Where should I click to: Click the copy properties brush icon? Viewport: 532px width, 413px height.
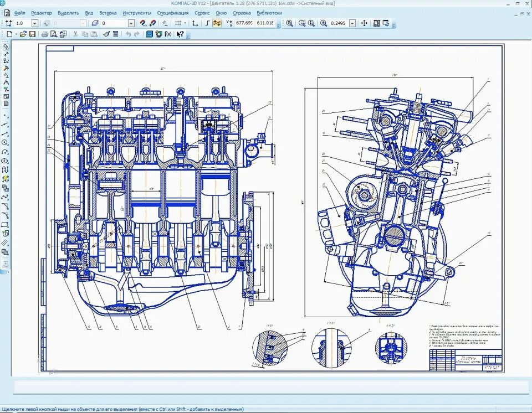click(x=106, y=34)
